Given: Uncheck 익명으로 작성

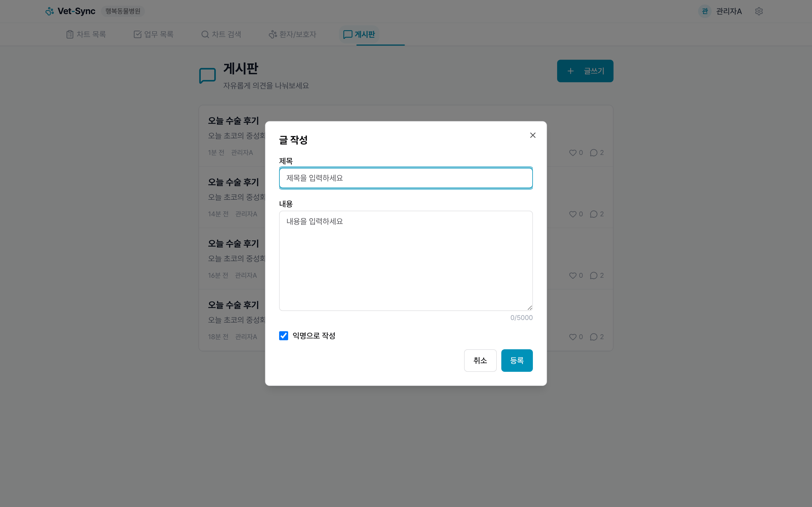Looking at the screenshot, I should click(x=284, y=336).
